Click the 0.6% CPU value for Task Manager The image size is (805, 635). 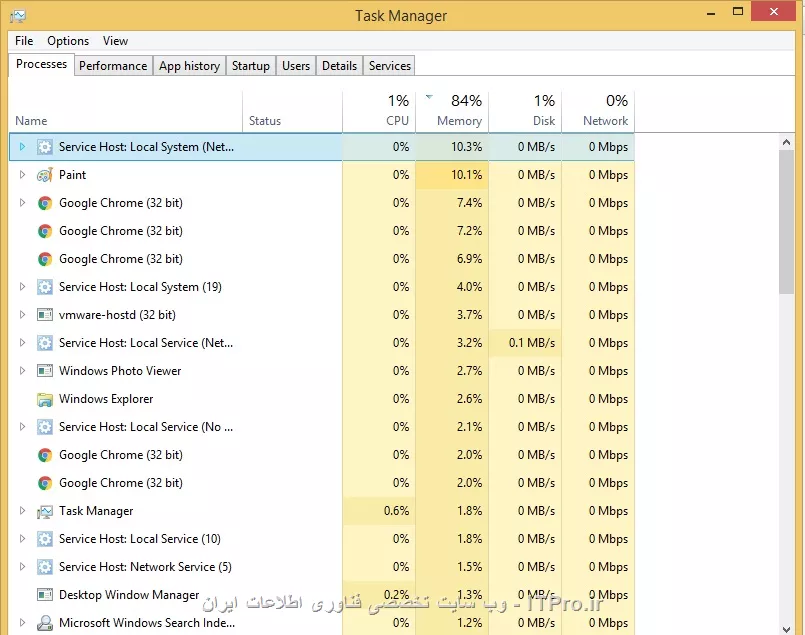pos(396,511)
